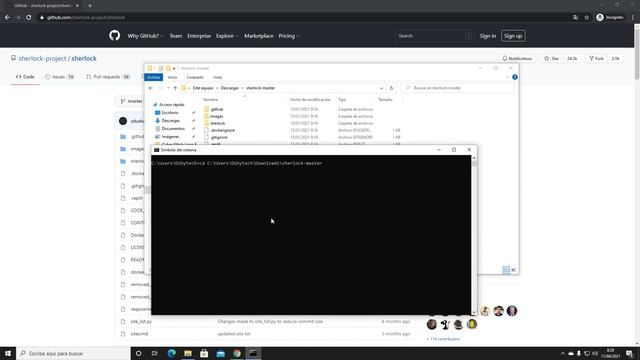This screenshot has height=360, width=640.
Task: Open a new Chrome tab
Action: [90, 6]
